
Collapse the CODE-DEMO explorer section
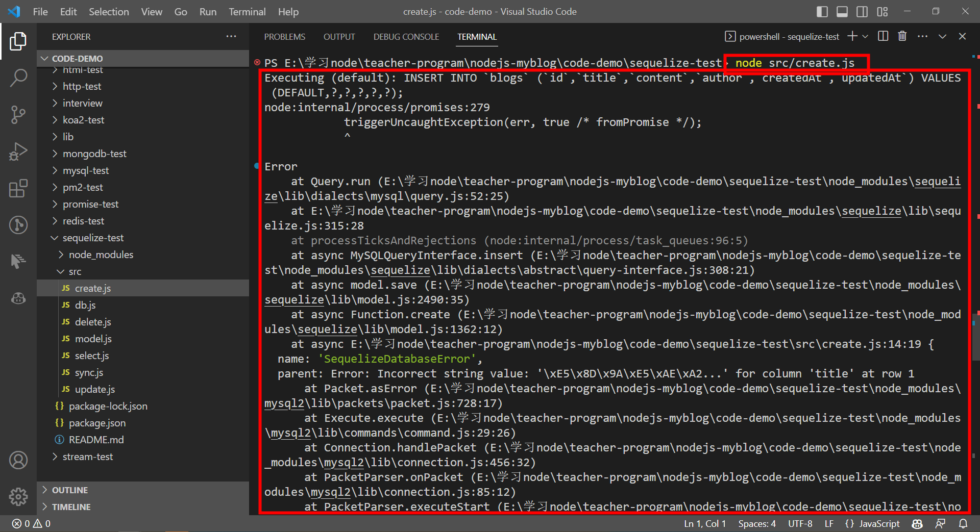(143, 59)
